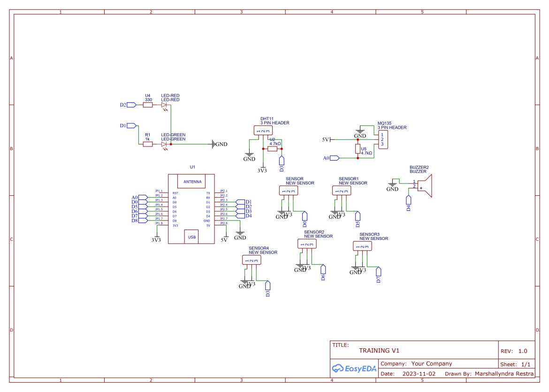Click the Drawn By name Marshallyndra Restra
This screenshot has width=549, height=392.
(504, 374)
